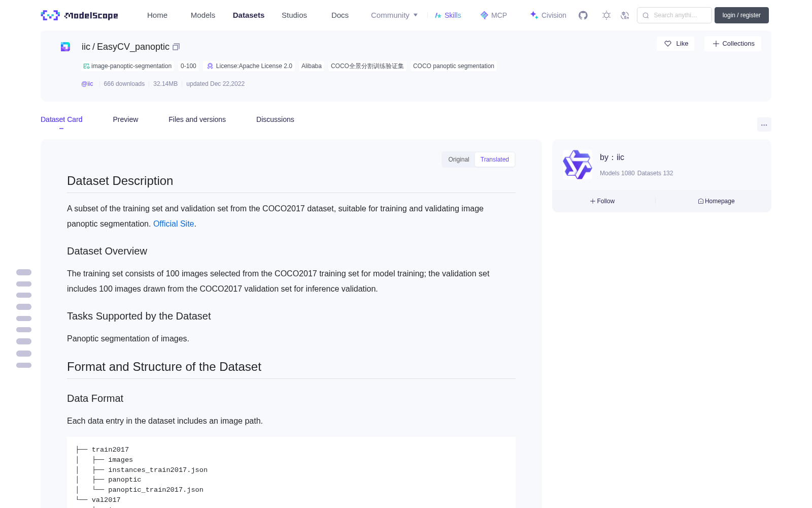The width and height of the screenshot is (812, 508).
Task: Click the by : iic publisher name
Action: [x=612, y=157]
